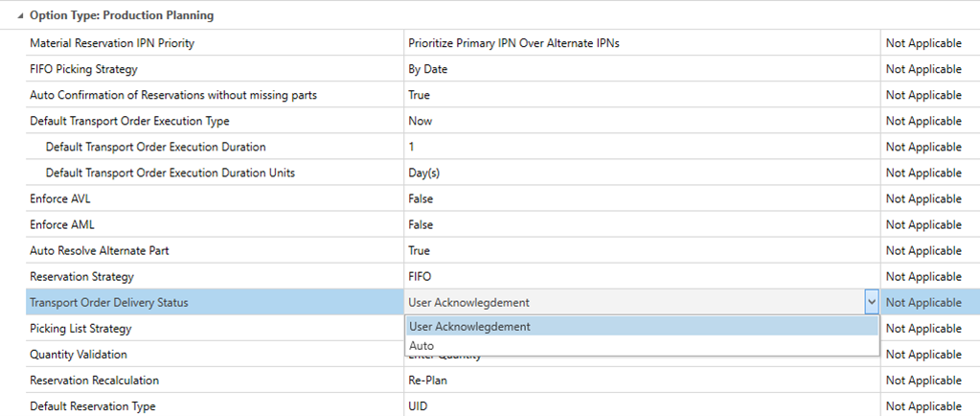Click the Reservation Recalculation Re-Plan value
The height and width of the screenshot is (416, 980).
tap(427, 380)
